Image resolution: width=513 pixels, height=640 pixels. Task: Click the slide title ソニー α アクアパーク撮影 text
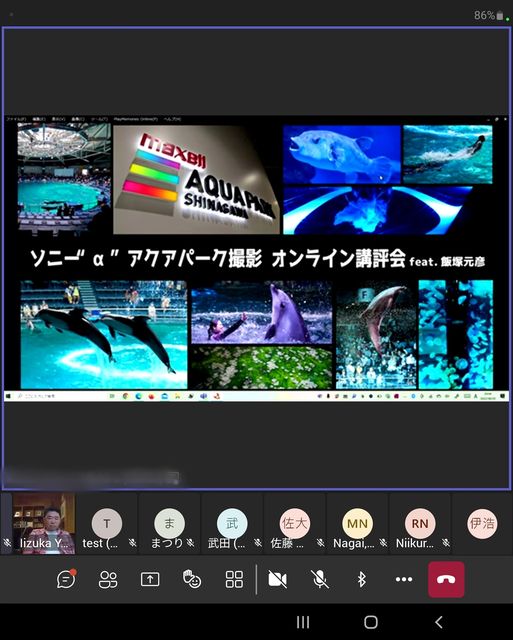[145, 258]
